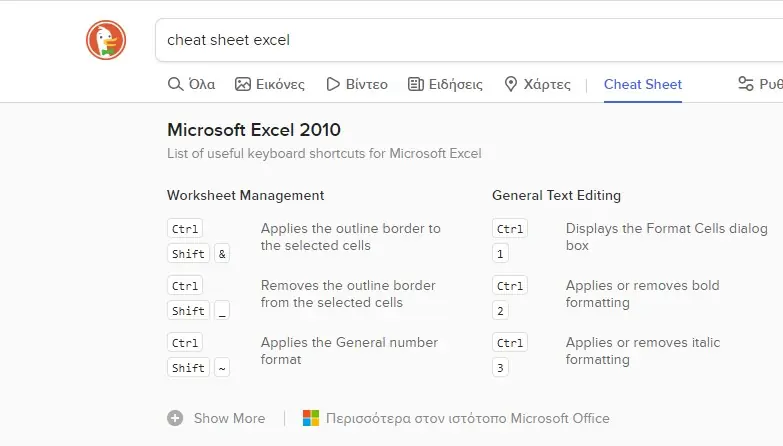Click the Microsoft Excel 2010 heading

[x=254, y=130]
